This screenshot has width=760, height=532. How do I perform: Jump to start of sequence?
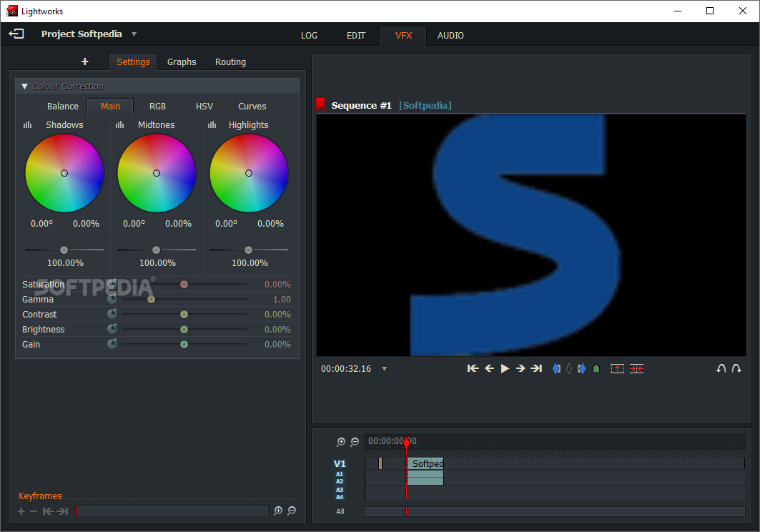tap(473, 368)
